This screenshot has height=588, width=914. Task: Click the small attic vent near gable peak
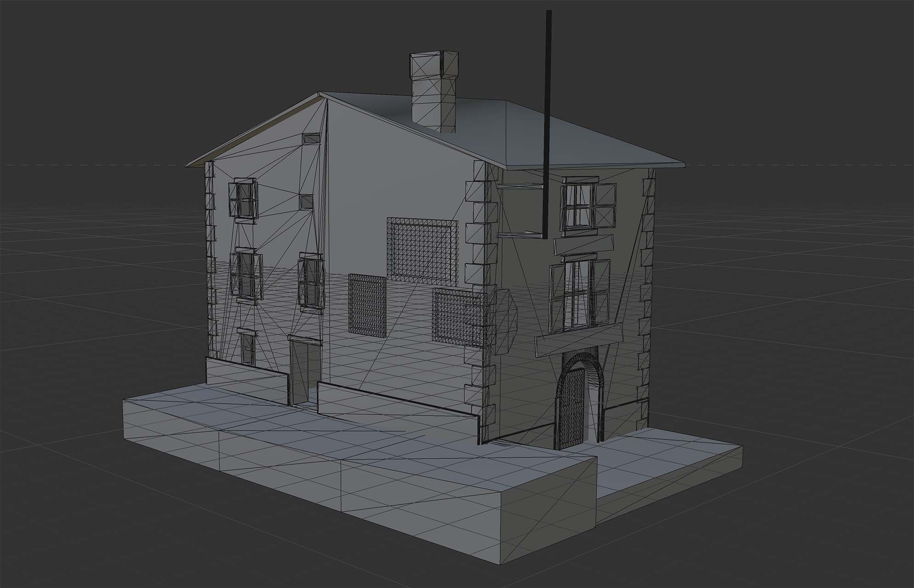click(311, 138)
